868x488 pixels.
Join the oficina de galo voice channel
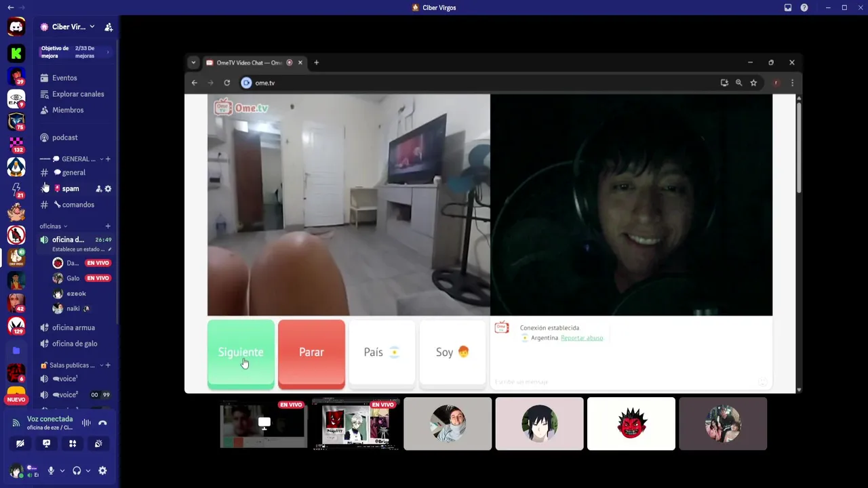[x=75, y=344]
